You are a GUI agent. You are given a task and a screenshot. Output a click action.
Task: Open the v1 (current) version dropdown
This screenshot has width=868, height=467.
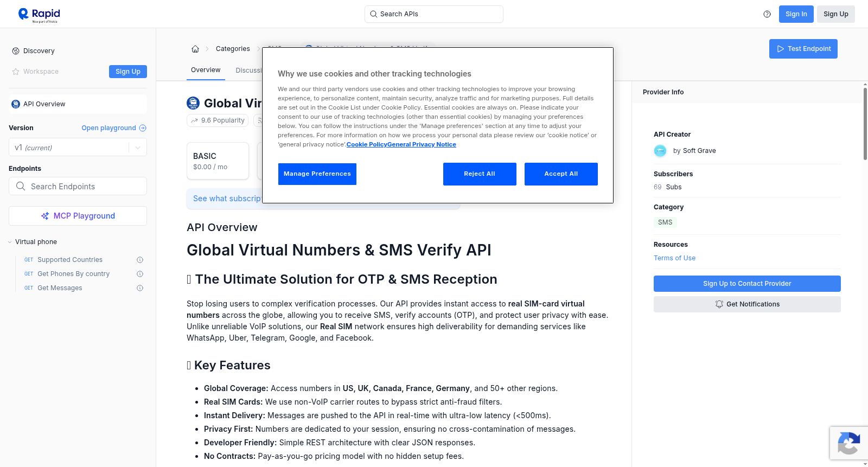pos(78,148)
